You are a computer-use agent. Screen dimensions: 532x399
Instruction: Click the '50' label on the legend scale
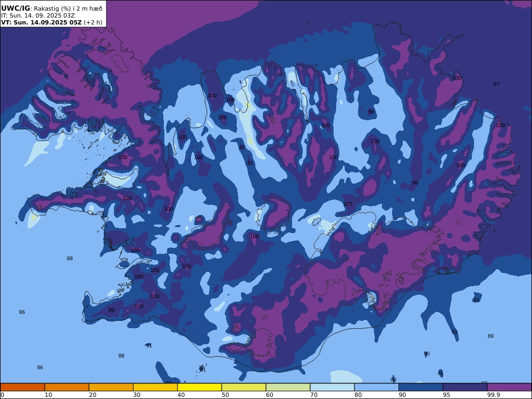pos(226,395)
